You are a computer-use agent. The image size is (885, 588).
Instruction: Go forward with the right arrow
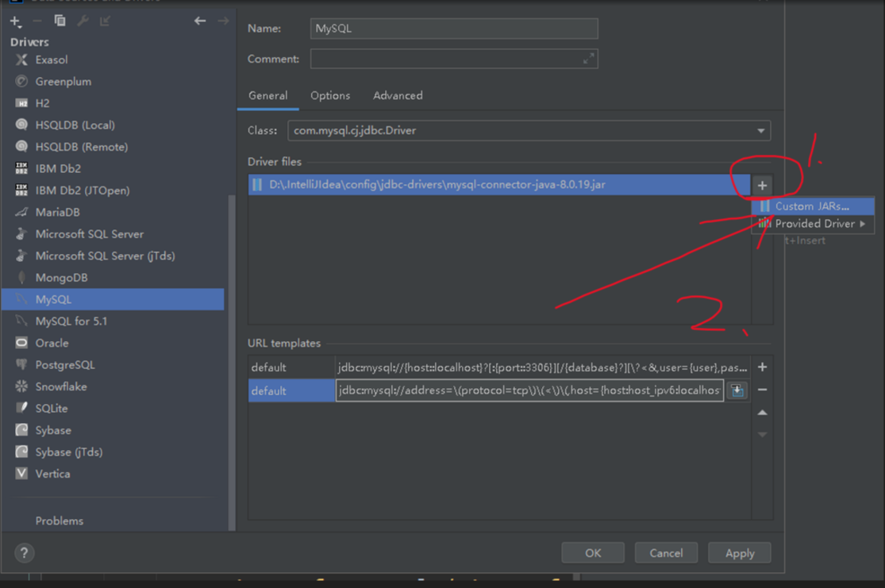tap(224, 21)
